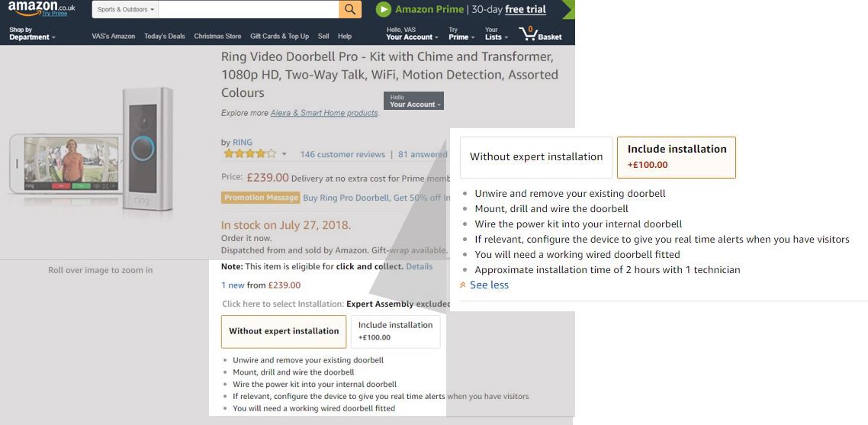Select the small 'Without expert installation' option below the price
The width and height of the screenshot is (868, 425).
point(284,331)
